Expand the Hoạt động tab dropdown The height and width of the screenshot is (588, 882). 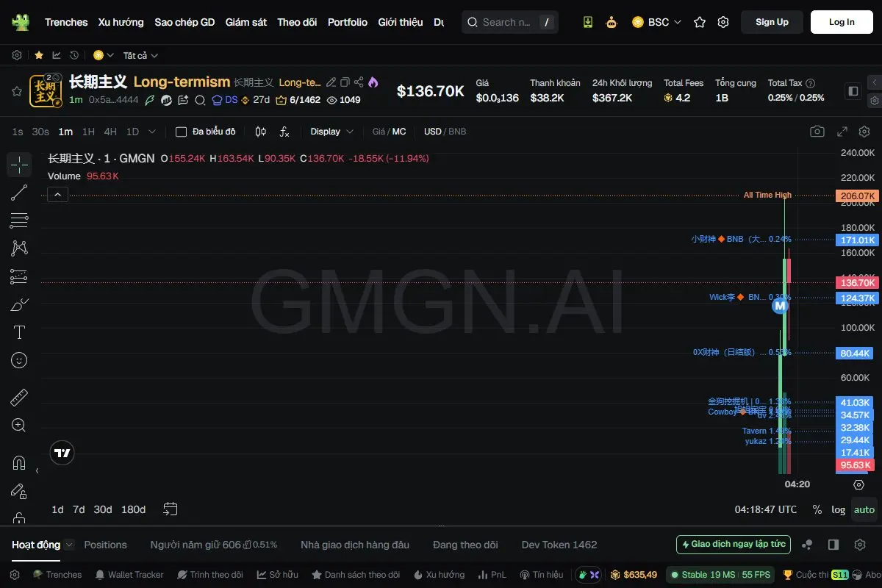click(x=69, y=545)
